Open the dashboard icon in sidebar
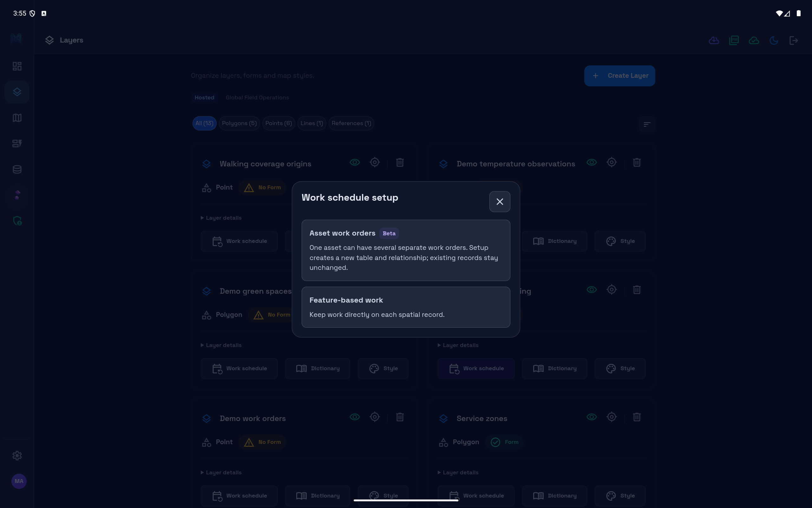 click(x=17, y=66)
